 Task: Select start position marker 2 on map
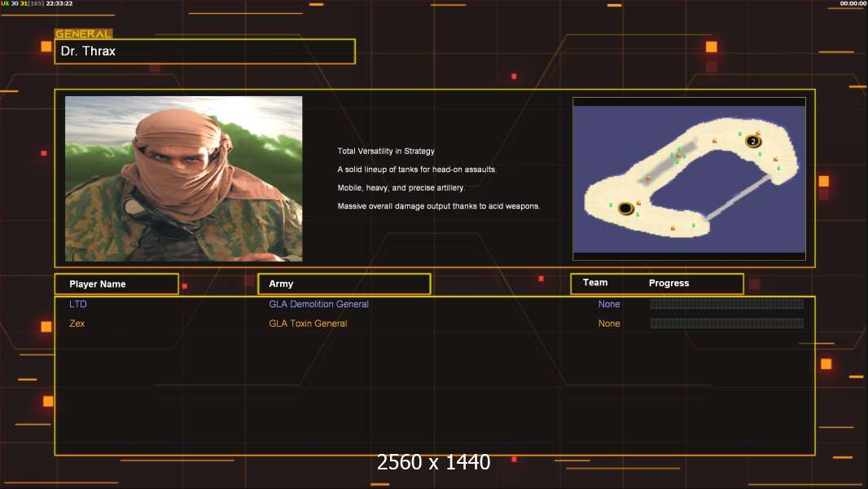coord(753,141)
